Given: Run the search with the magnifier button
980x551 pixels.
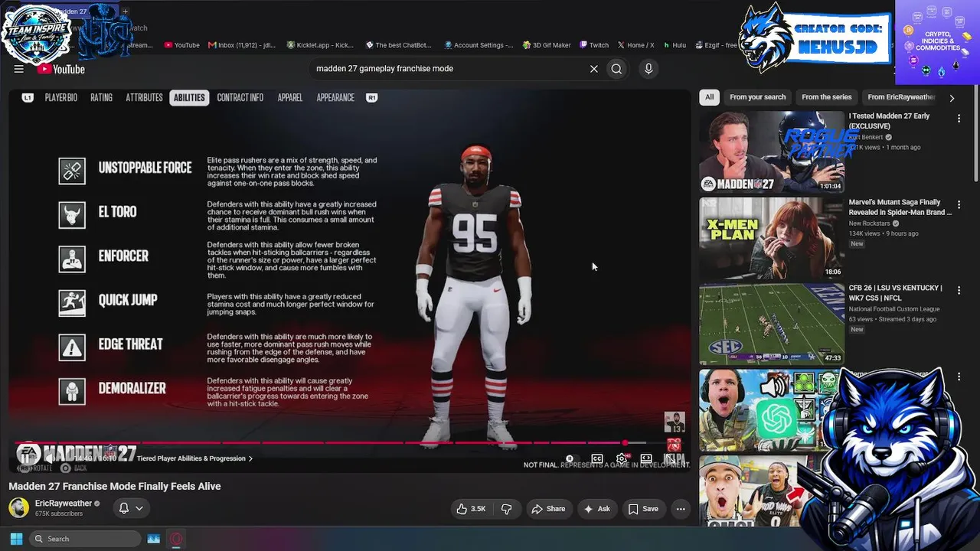Looking at the screenshot, I should click(616, 69).
